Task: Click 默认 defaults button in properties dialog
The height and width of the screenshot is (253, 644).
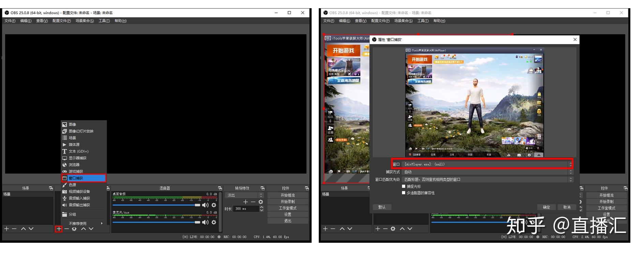Action: (382, 207)
